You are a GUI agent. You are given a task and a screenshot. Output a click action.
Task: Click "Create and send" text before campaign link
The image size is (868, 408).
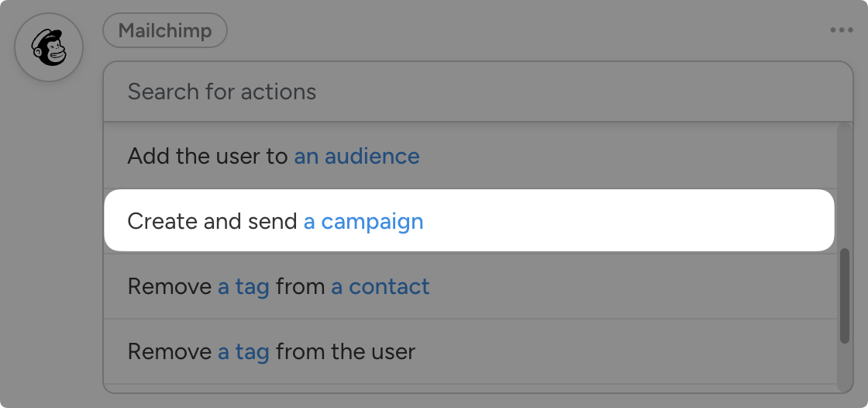[x=212, y=222]
